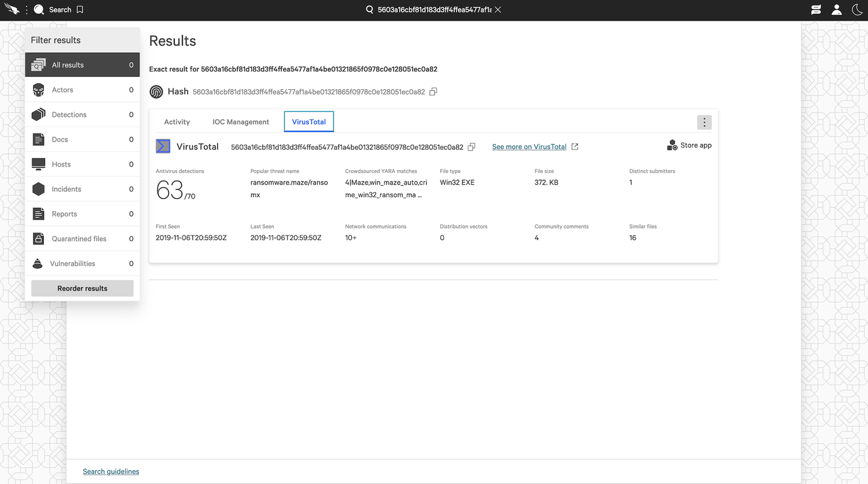The width and height of the screenshot is (868, 484).
Task: Open the three-dot menu on VirusTotal panel
Action: point(704,122)
